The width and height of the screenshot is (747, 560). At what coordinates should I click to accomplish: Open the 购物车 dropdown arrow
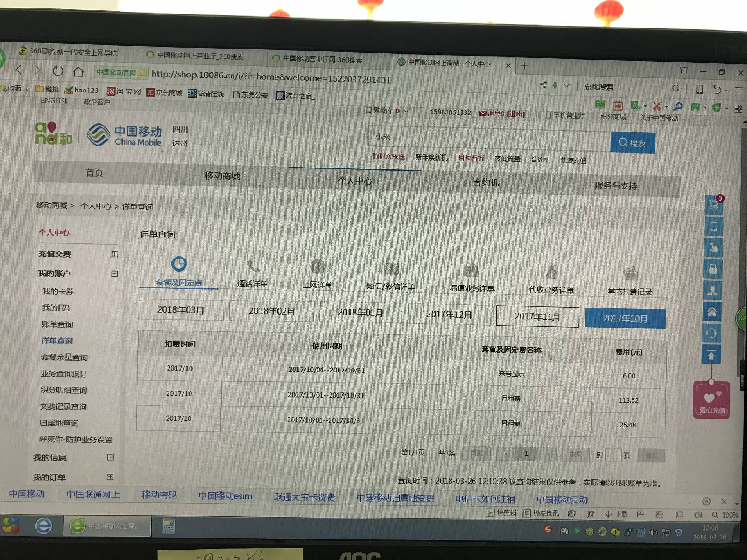[406, 111]
